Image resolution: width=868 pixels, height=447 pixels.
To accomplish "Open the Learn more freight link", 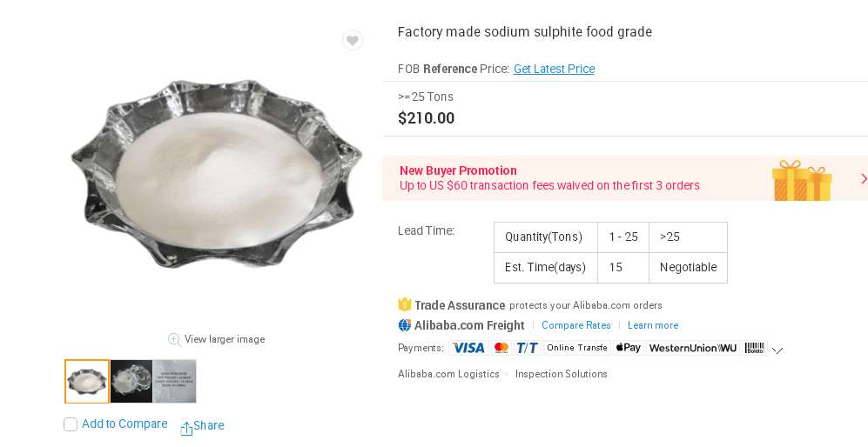I will [x=653, y=325].
